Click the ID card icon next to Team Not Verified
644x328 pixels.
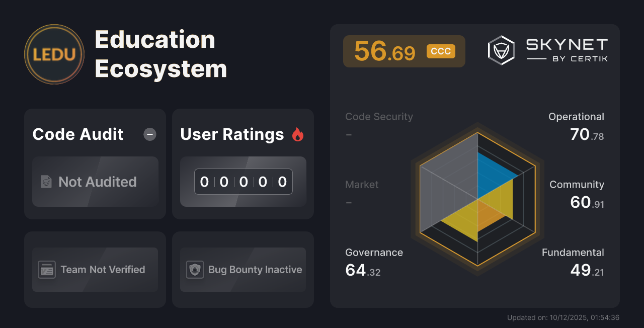point(47,270)
